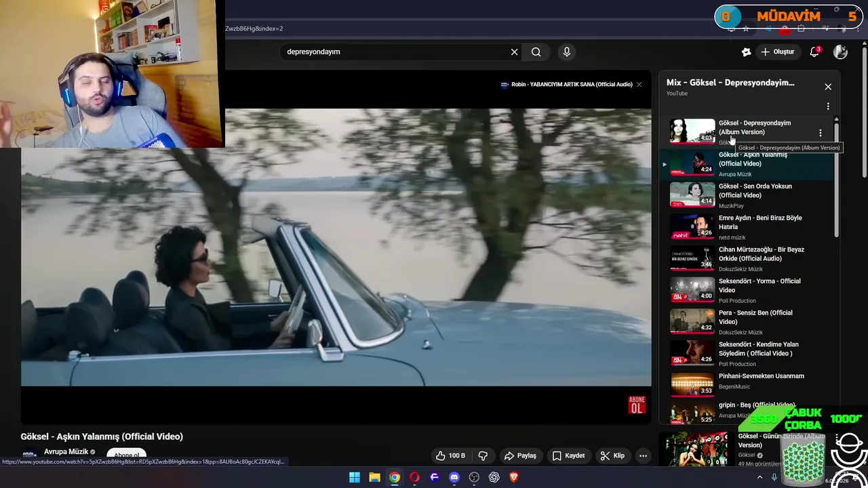This screenshot has width=868, height=488.
Task: Open the Avrupa Müzik channel link under video
Action: click(x=66, y=451)
